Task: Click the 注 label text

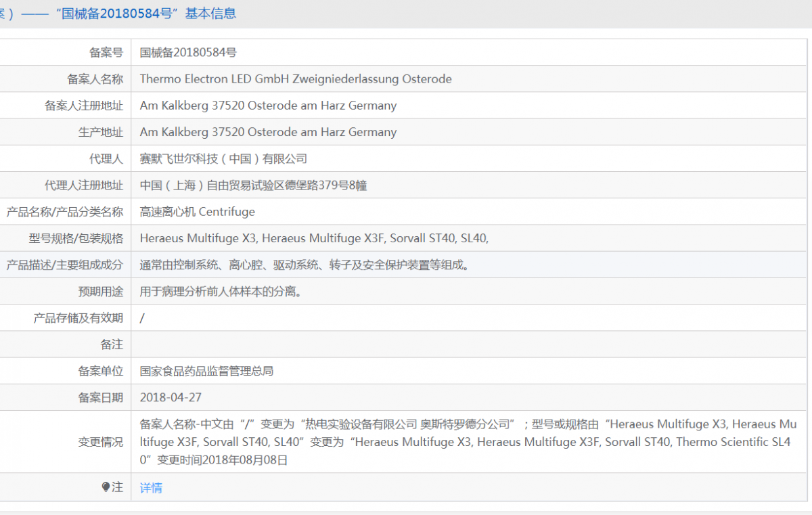Action: click(117, 487)
